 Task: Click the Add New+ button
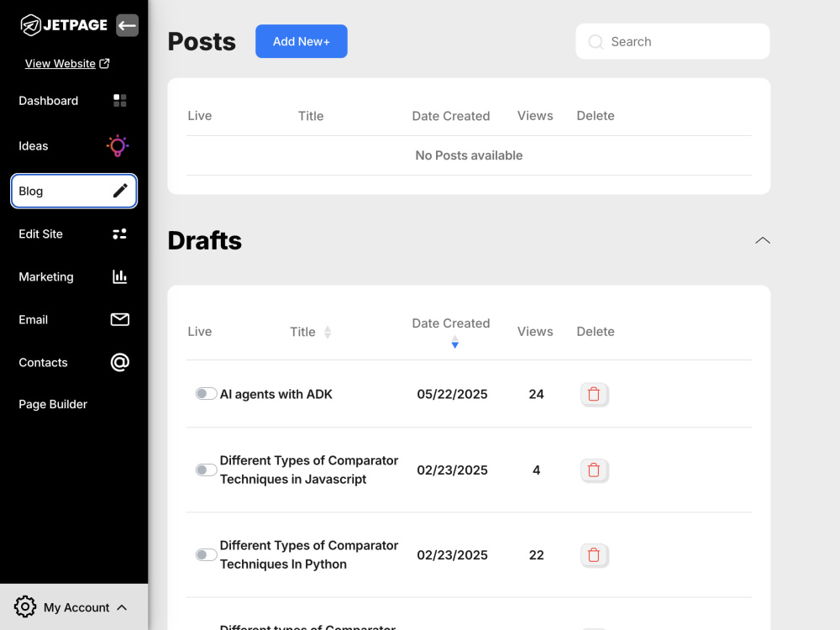point(301,41)
